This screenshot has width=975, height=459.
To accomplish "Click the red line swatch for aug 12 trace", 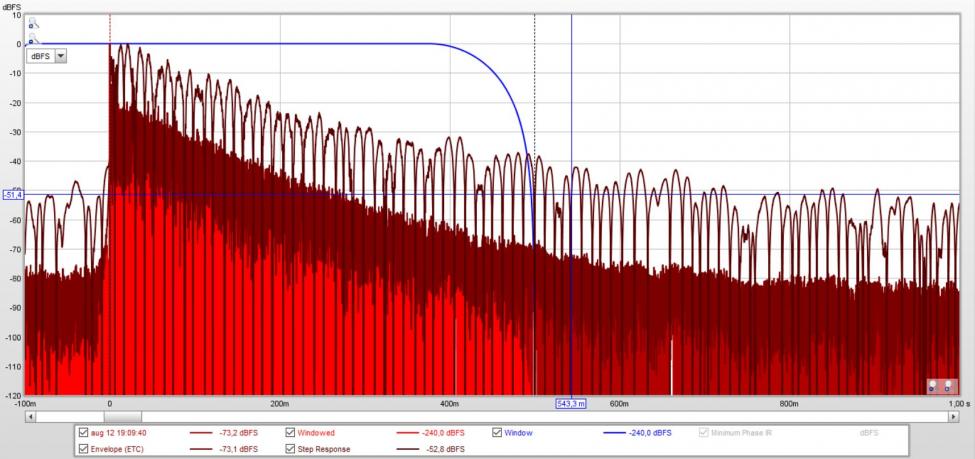I will click(201, 432).
